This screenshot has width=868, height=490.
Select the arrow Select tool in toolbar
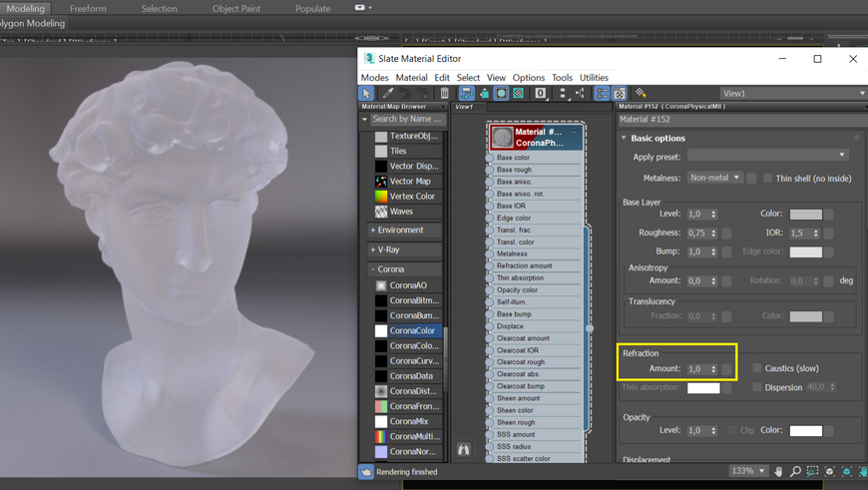[x=366, y=94]
